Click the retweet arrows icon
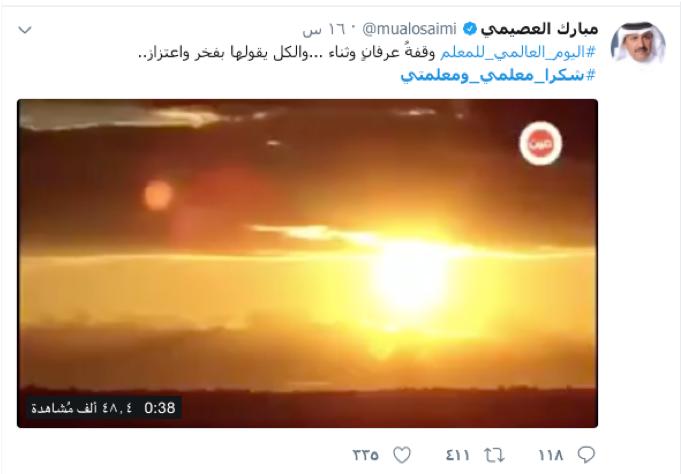Image resolution: width=681 pixels, height=474 pixels. tap(494, 455)
